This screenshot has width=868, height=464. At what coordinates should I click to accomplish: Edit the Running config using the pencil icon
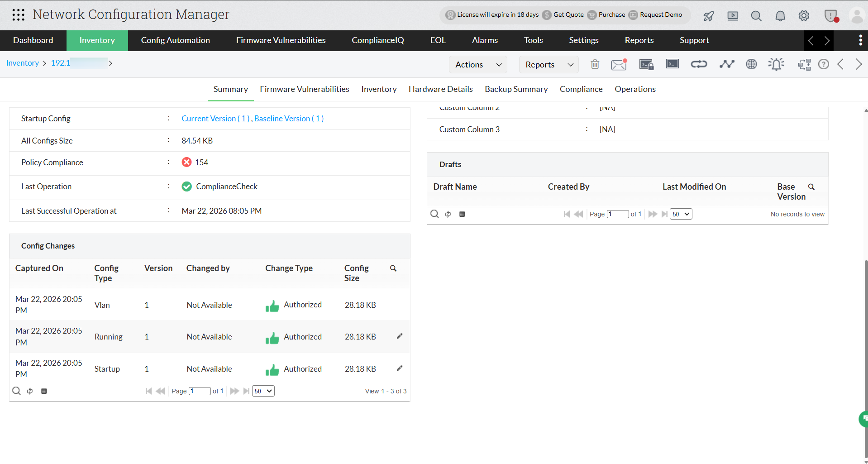pyautogui.click(x=400, y=336)
